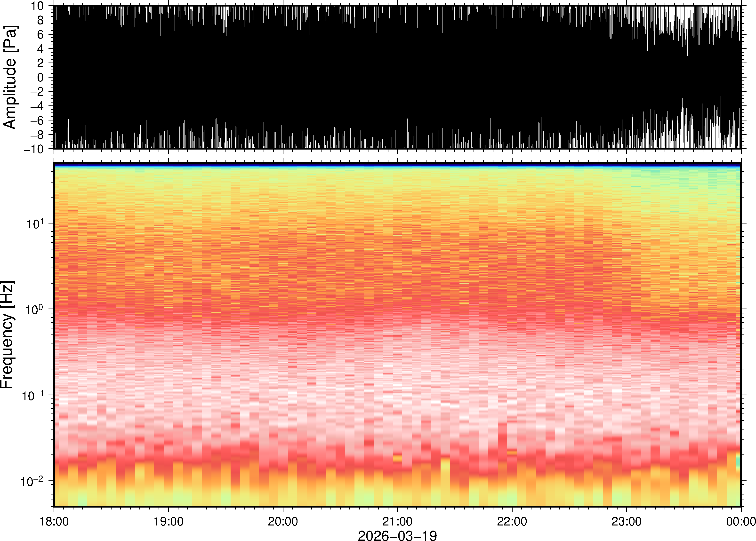Click the 0 amplitude tick label

41,77
